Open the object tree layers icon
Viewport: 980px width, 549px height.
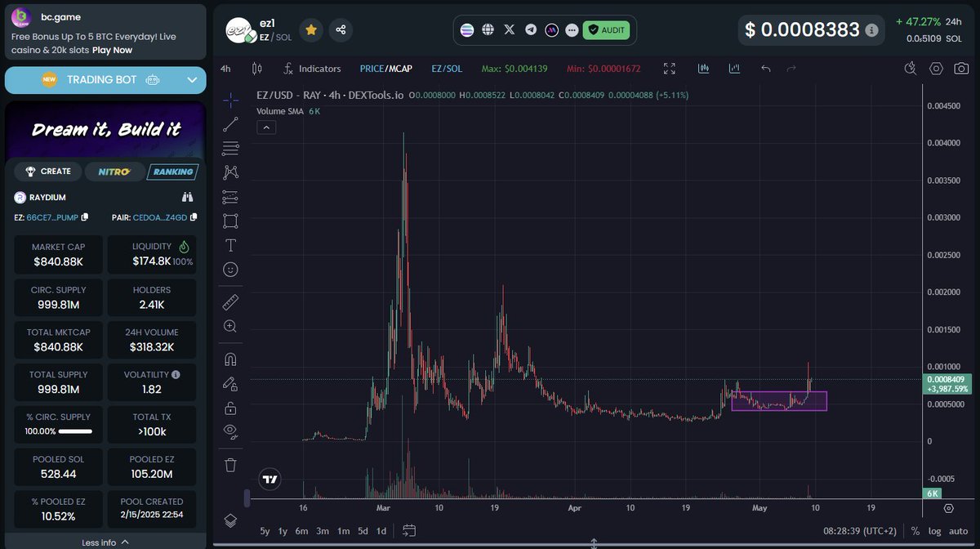[230, 520]
